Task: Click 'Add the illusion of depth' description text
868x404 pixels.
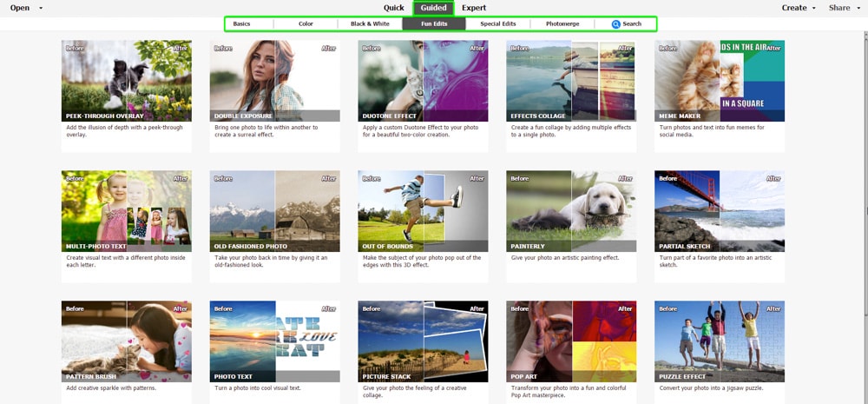Action: click(124, 131)
